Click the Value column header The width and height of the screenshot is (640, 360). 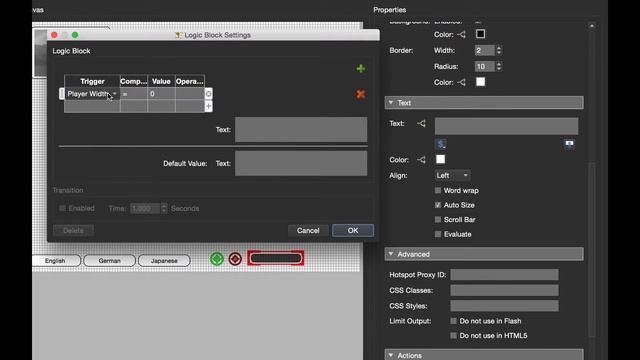pos(161,81)
